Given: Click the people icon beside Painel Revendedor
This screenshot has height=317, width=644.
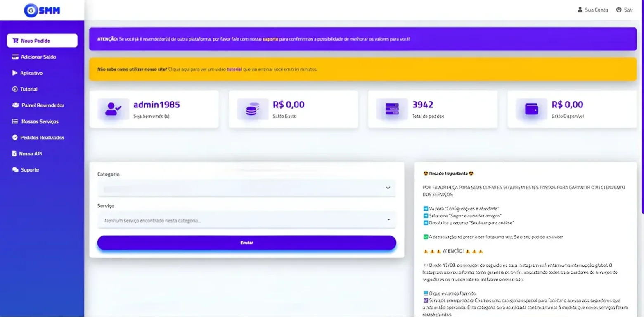Looking at the screenshot, I should coord(15,105).
